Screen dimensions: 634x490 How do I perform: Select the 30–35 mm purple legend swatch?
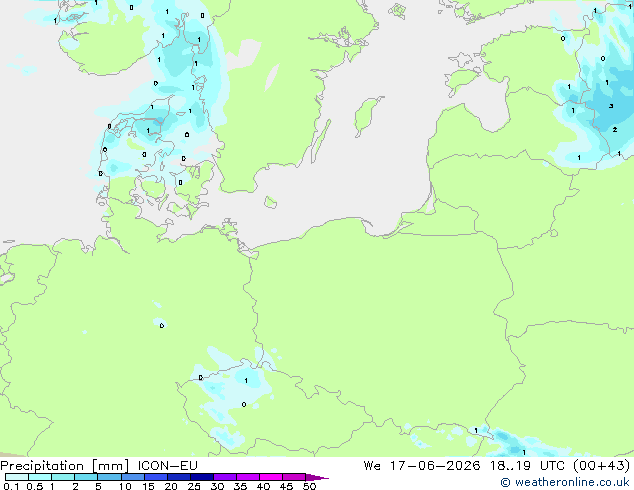coord(224,477)
